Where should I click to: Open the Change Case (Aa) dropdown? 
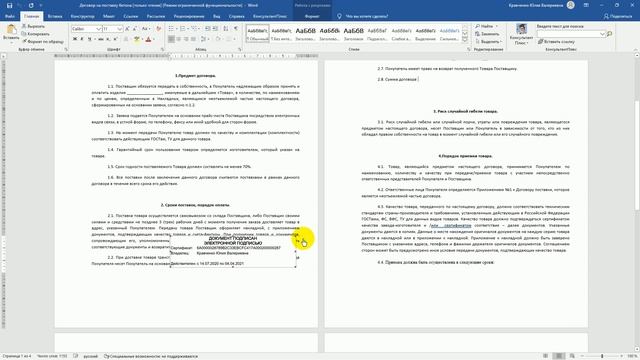(146, 29)
